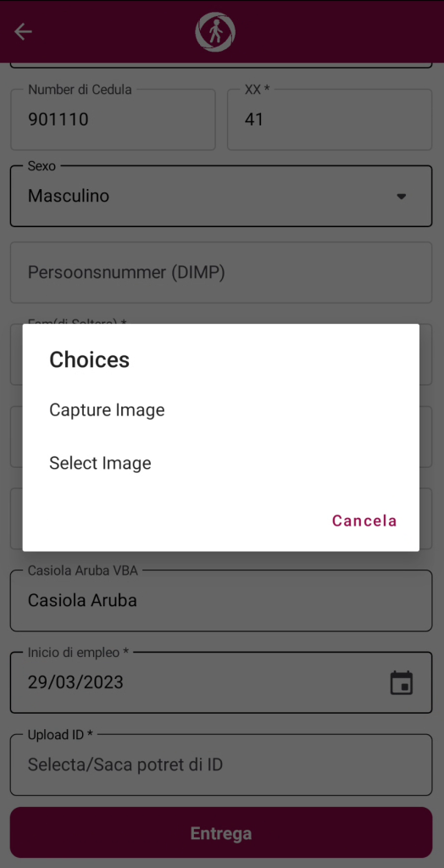This screenshot has width=444, height=868.
Task: Focus the Persoonsnummer (DIMP) field
Action: pos(221,272)
